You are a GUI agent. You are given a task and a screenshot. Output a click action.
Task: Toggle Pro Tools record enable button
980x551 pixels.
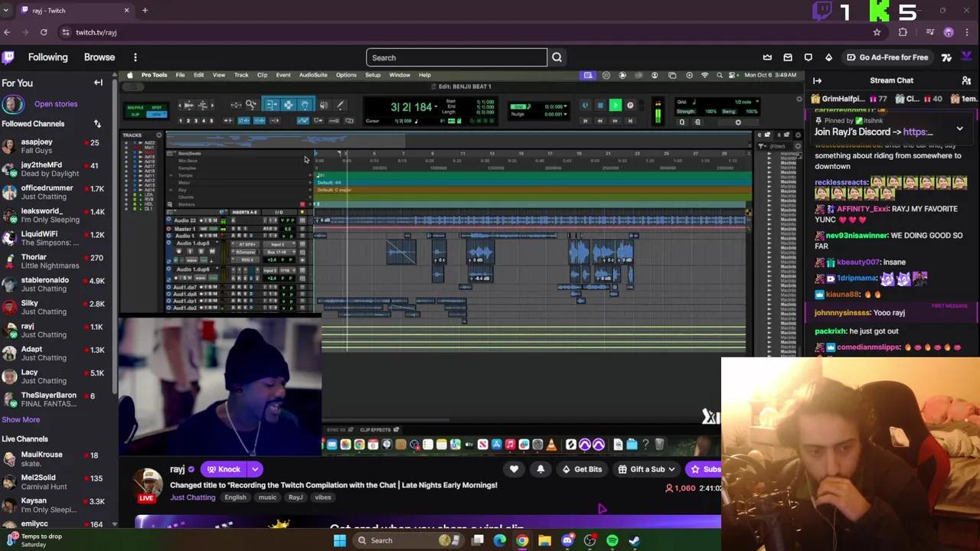click(630, 106)
